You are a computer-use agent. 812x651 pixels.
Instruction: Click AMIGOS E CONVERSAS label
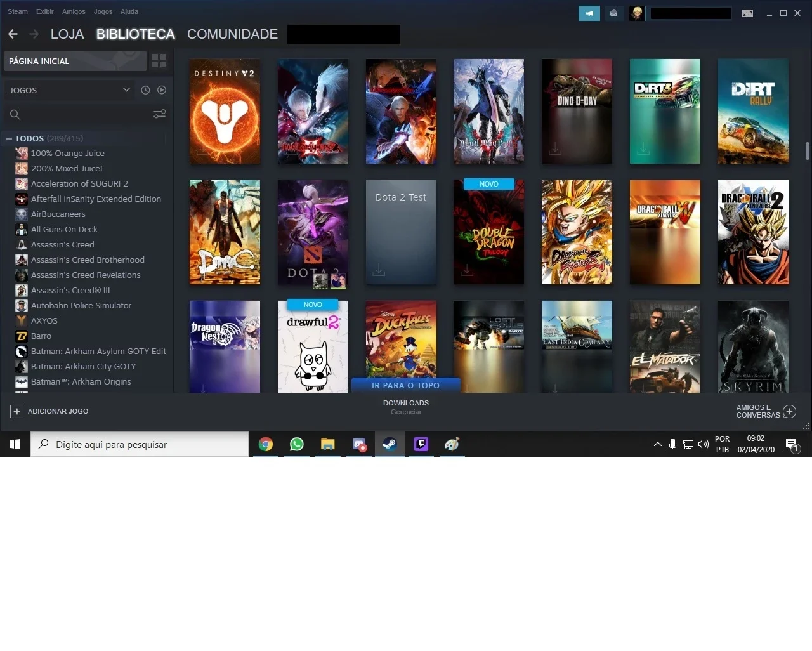[x=758, y=411]
